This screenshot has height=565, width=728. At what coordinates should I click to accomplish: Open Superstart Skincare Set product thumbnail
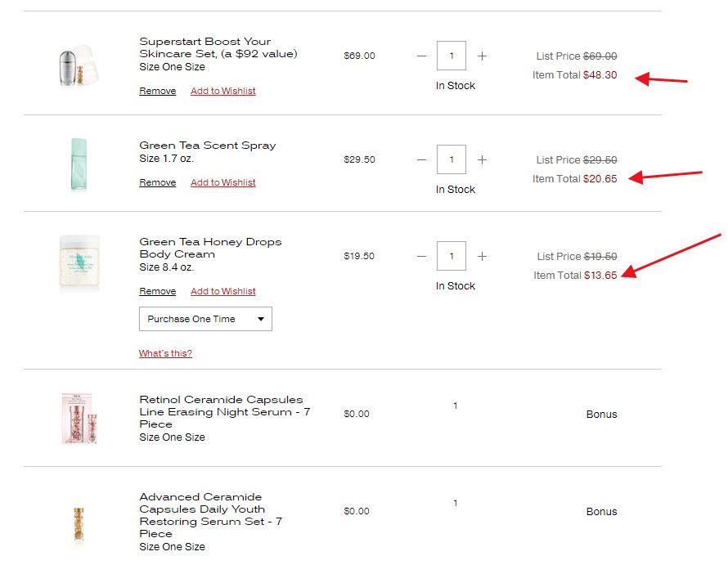(79, 64)
